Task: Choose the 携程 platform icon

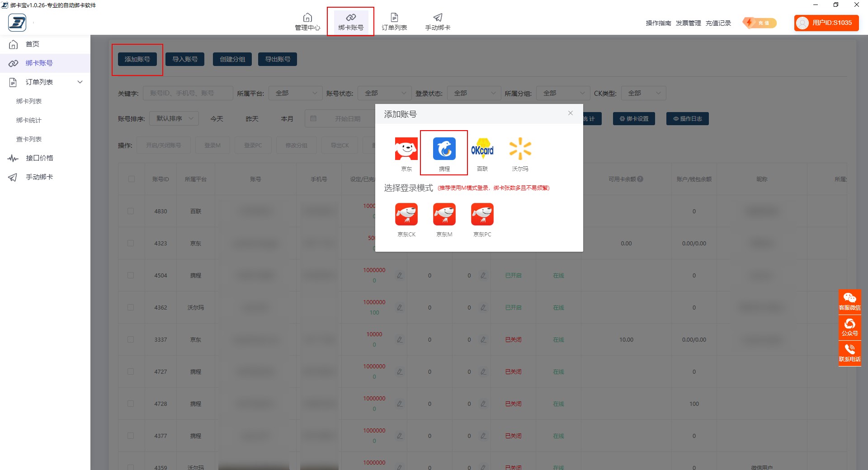Action: coord(444,149)
